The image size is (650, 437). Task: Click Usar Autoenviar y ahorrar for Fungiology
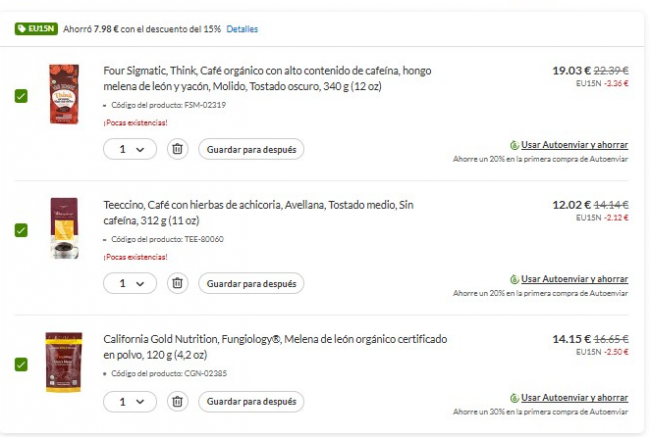coord(574,397)
